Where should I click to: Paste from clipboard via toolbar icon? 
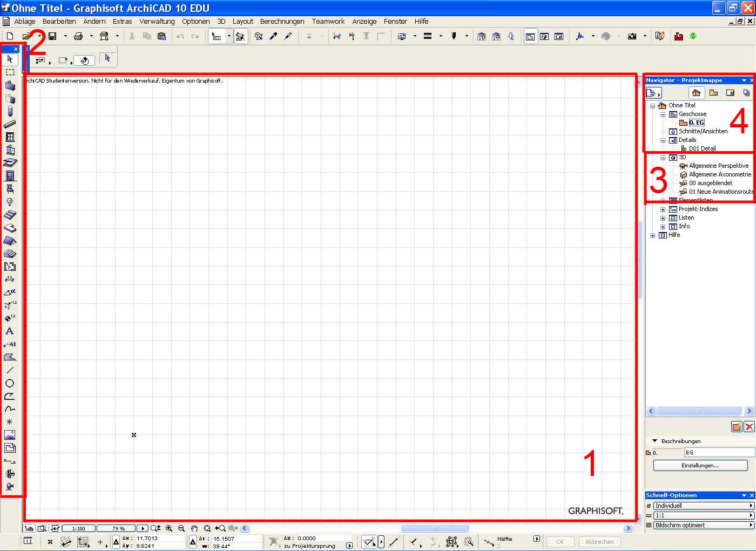coord(161,36)
